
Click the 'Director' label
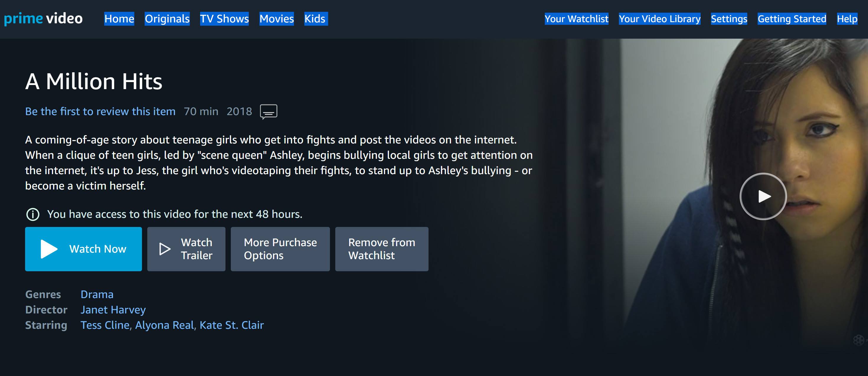click(x=47, y=310)
